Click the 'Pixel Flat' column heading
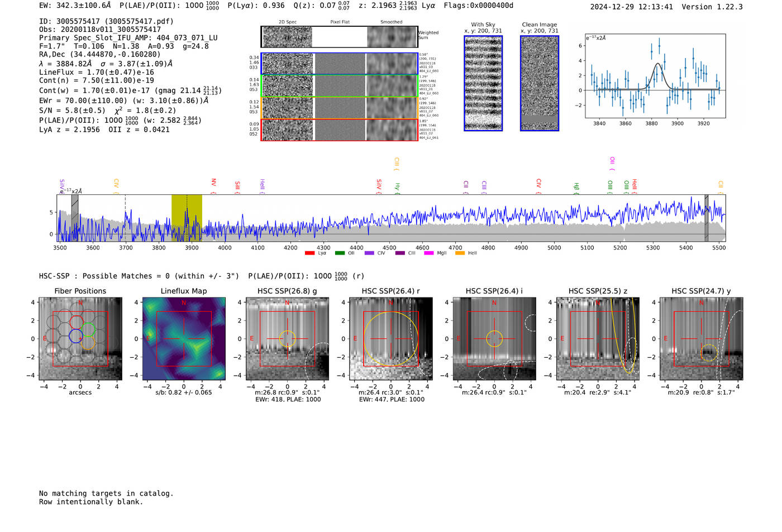Viewport: 782px width, 532px height. point(340,22)
